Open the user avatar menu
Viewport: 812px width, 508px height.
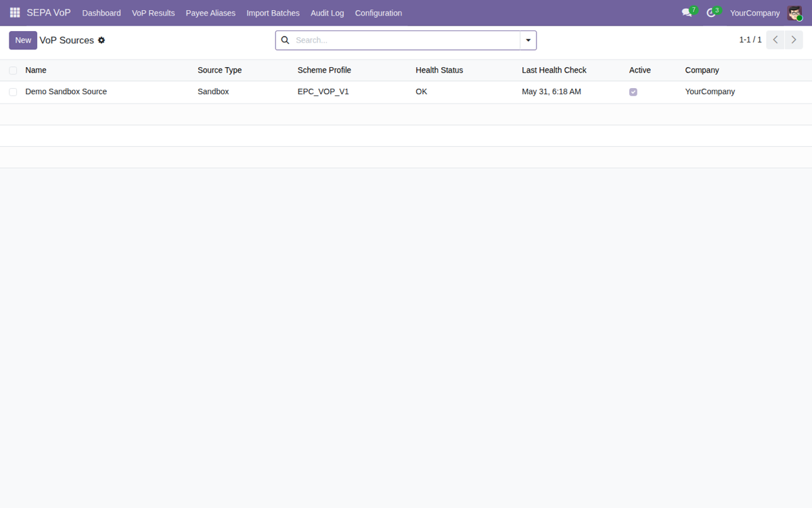click(x=794, y=13)
